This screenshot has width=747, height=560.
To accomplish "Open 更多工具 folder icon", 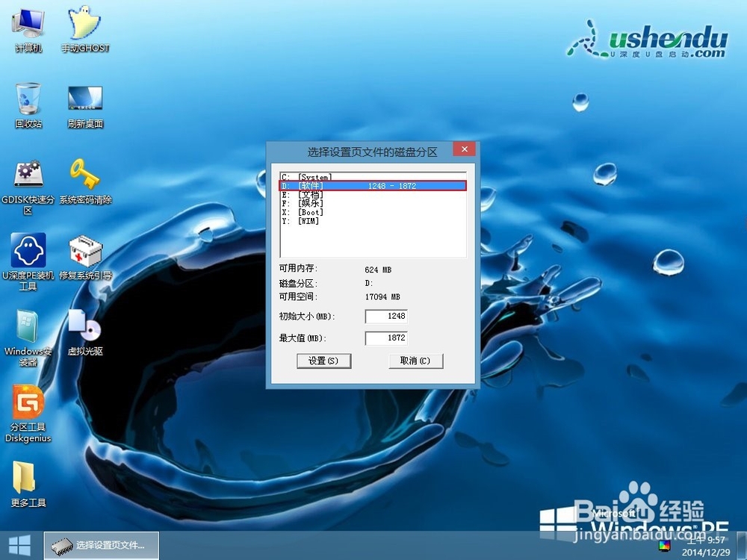I will click(28, 485).
